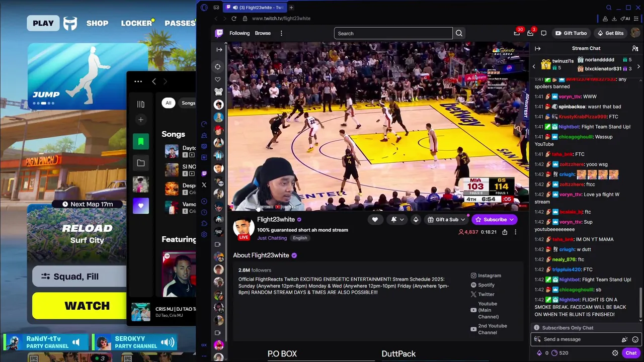Open chat community users icon
The height and width of the screenshot is (362, 644).
point(635,48)
